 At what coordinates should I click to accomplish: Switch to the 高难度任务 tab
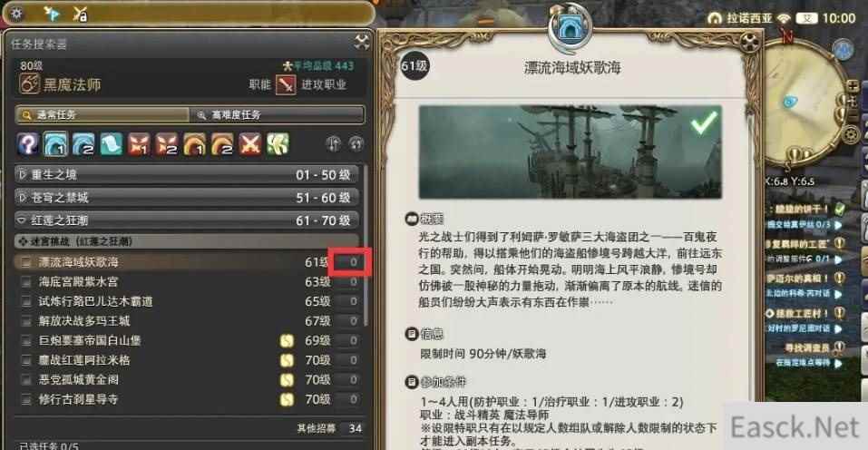tap(277, 114)
